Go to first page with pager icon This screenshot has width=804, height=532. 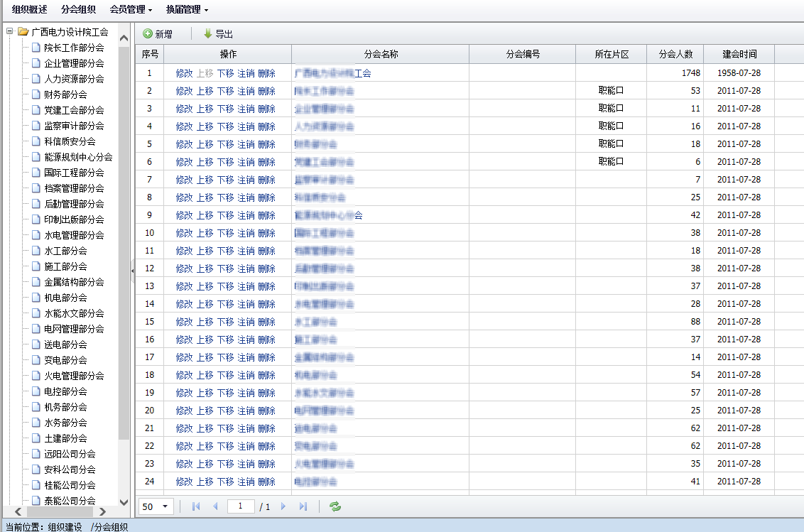pyautogui.click(x=196, y=506)
